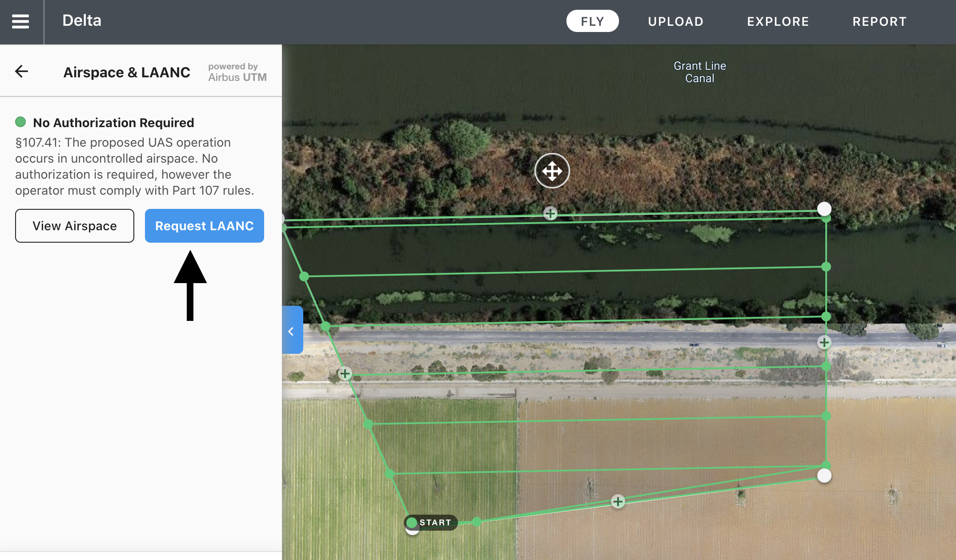Viewport: 956px width, 560px height.
Task: Click the back arrow in Airspace panel
Action: (x=21, y=71)
